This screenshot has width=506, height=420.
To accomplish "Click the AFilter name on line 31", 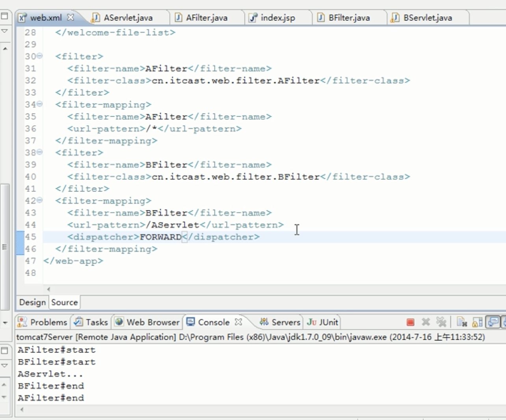I will [x=166, y=69].
